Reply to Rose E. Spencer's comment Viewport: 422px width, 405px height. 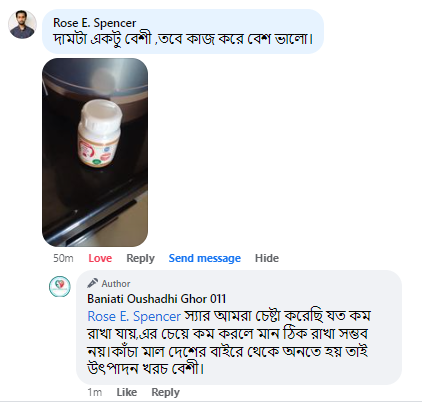point(140,258)
